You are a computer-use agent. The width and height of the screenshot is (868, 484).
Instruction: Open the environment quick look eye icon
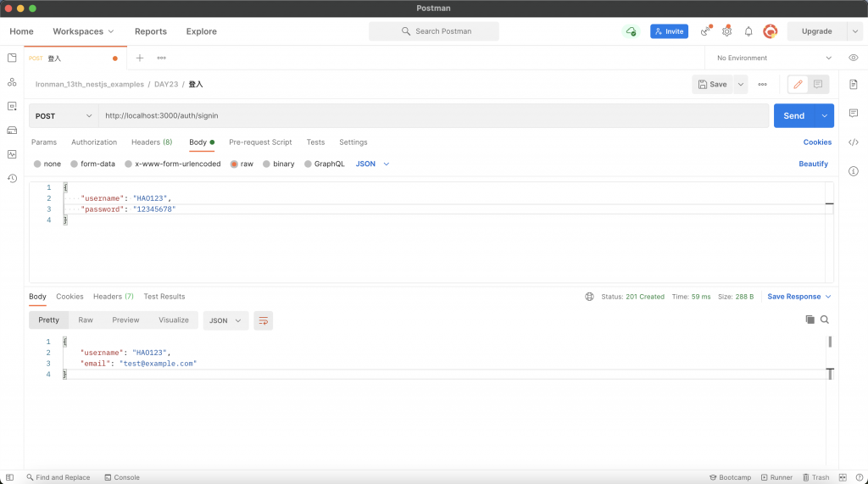click(853, 58)
